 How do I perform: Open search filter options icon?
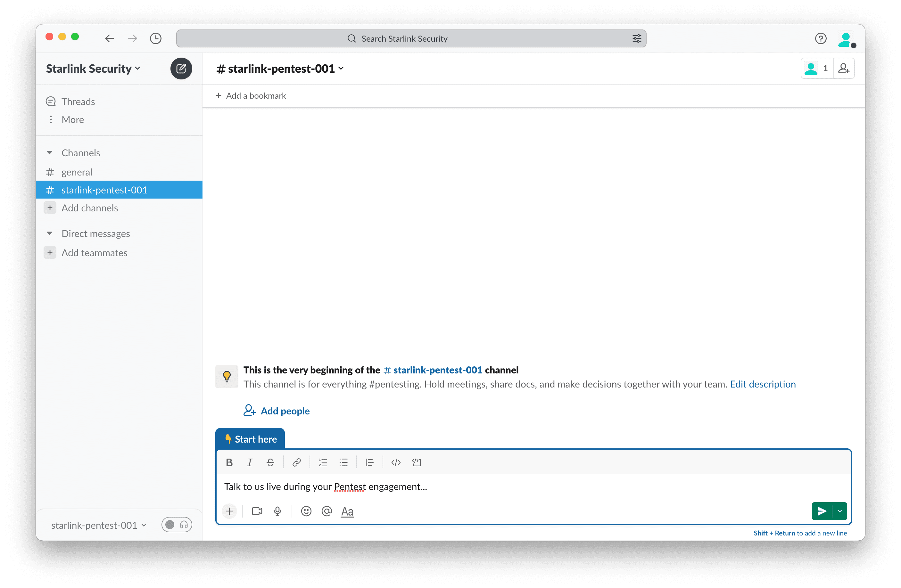pos(637,39)
